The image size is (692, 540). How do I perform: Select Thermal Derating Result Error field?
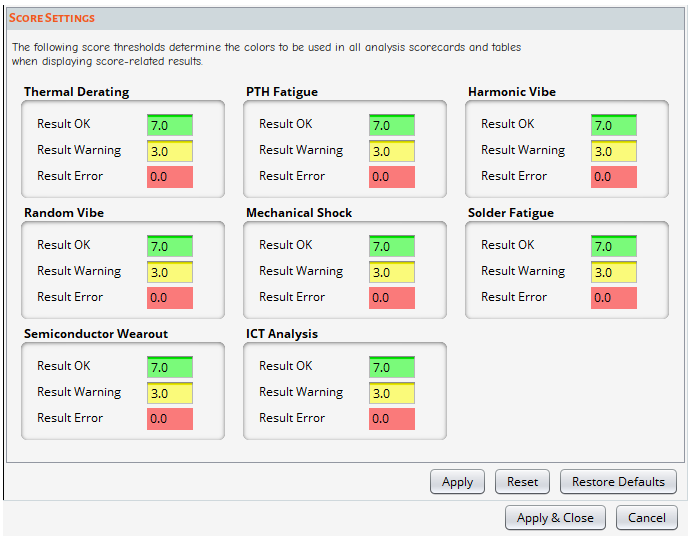coord(170,177)
